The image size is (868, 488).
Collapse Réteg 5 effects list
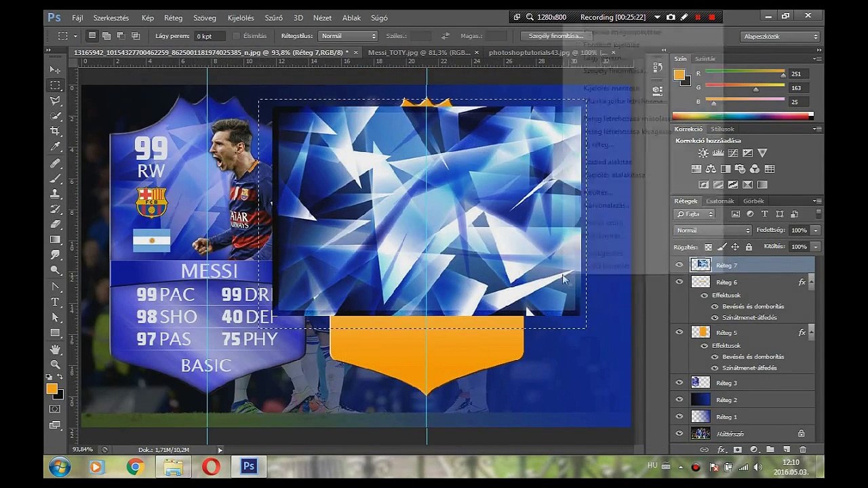(x=811, y=332)
